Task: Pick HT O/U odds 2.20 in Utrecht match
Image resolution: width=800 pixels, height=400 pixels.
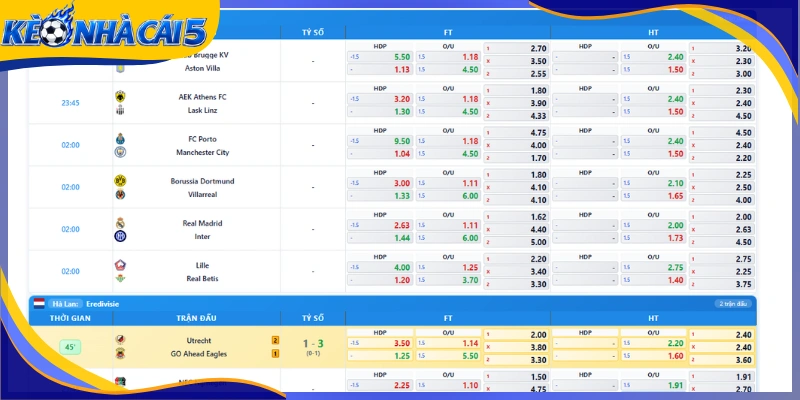Action: click(654, 343)
